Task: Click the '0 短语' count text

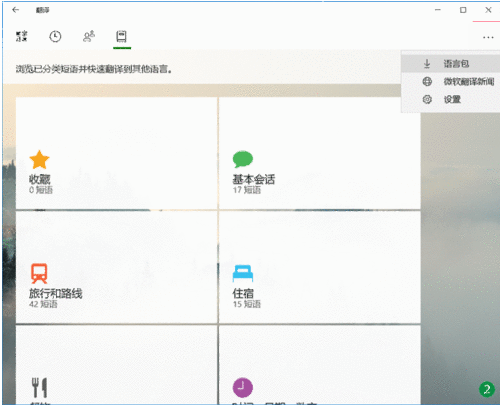Action: point(41,190)
